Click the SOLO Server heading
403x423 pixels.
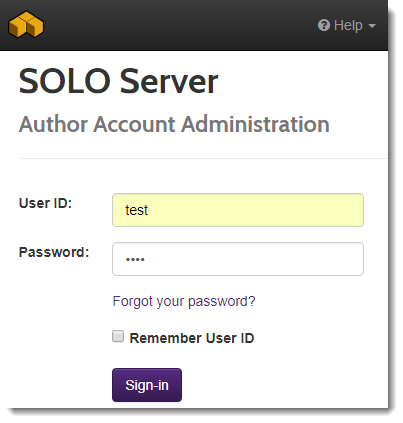tap(118, 81)
